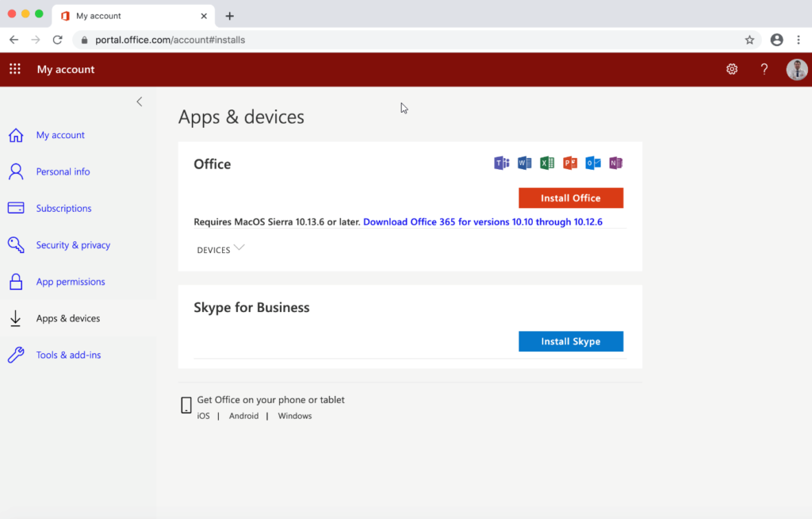Image resolution: width=812 pixels, height=519 pixels.
Task: Click the Outlook app icon
Action: (x=593, y=163)
